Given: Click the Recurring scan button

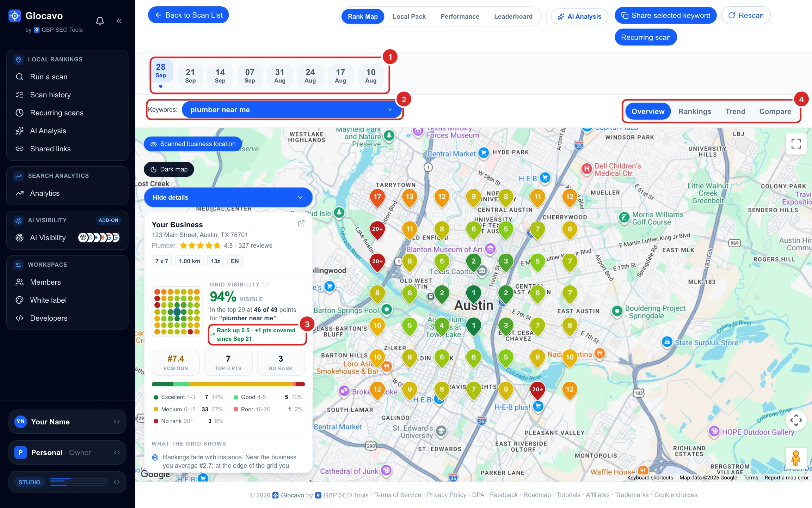Looking at the screenshot, I should [x=646, y=37].
